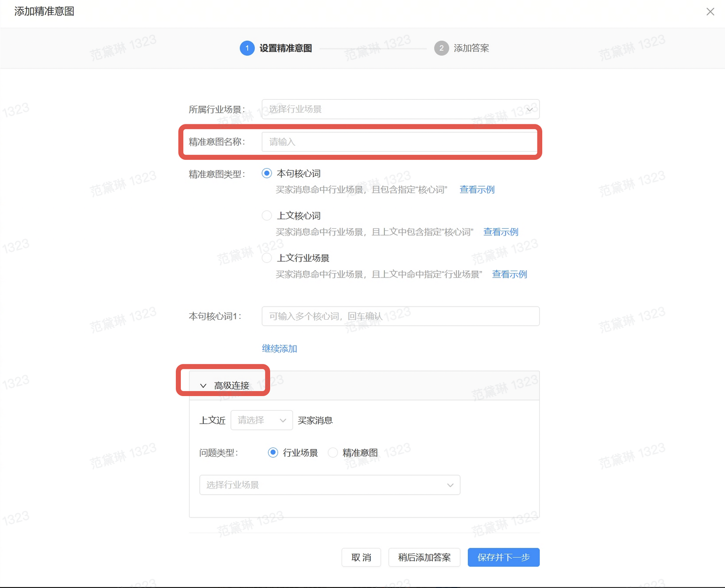Image resolution: width=725 pixels, height=588 pixels.
Task: Open the 所属行业场景 dropdown
Action: click(x=400, y=109)
